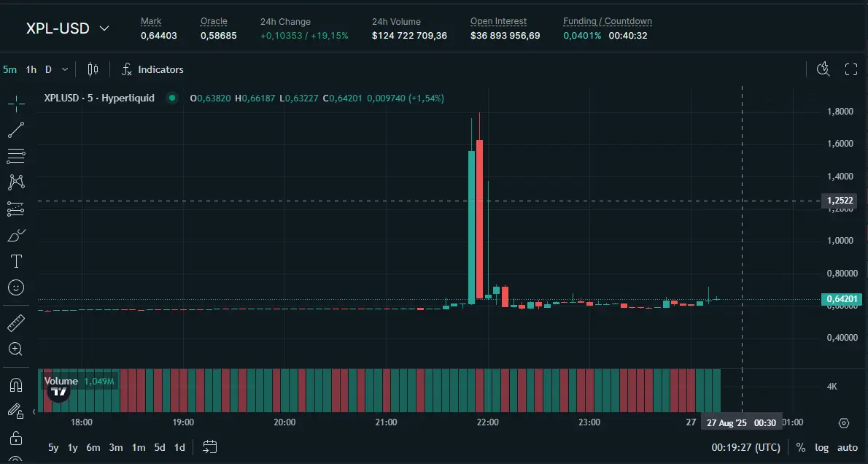This screenshot has width=868, height=464.
Task: Open the emoji icons tool
Action: click(16, 287)
